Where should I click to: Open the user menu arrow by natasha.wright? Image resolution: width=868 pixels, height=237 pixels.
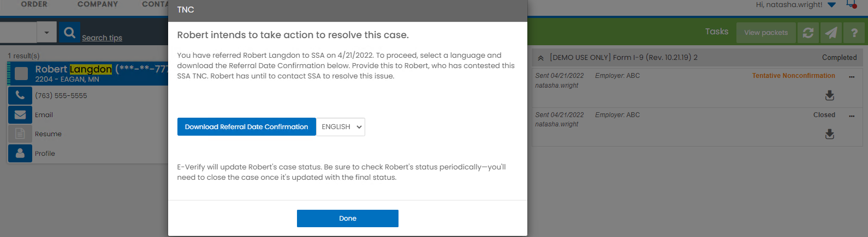coord(831,5)
